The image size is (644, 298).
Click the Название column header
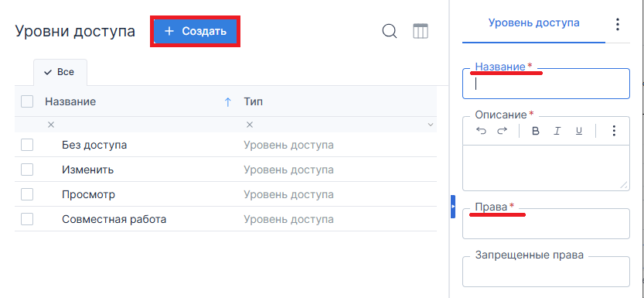(70, 101)
